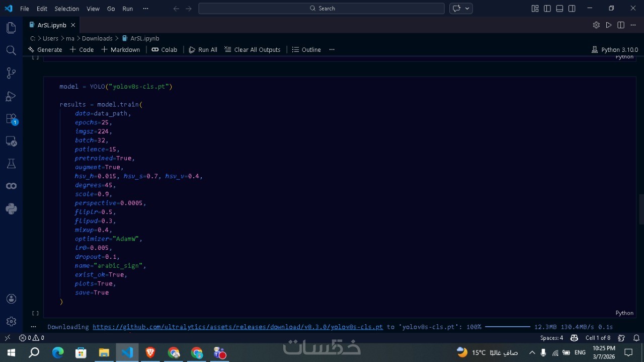Open the Colab icon in activity bar

point(11,186)
